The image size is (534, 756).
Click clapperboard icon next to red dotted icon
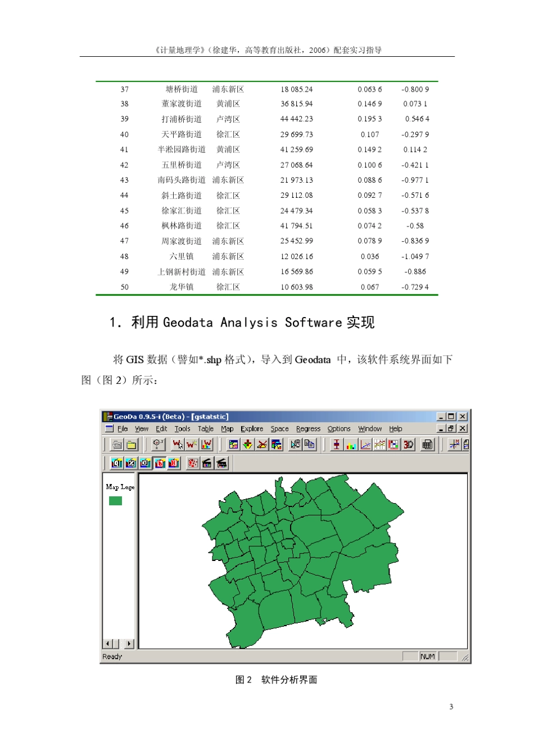[x=207, y=463]
